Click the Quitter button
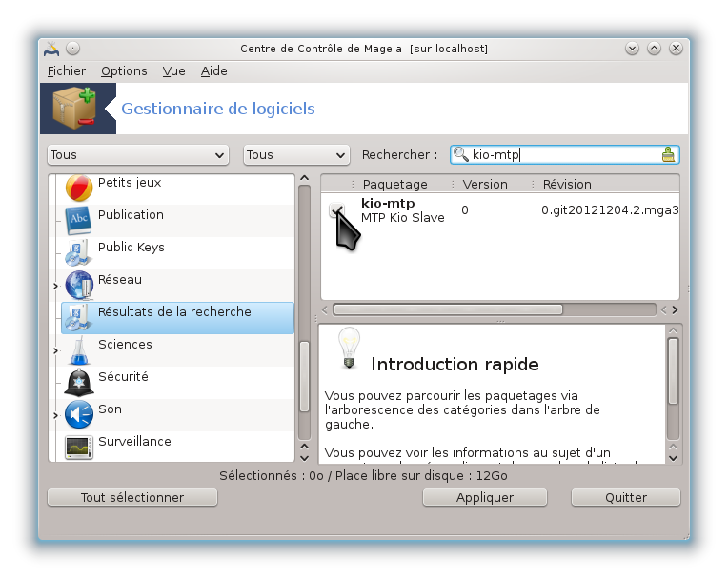 pyautogui.click(x=626, y=497)
